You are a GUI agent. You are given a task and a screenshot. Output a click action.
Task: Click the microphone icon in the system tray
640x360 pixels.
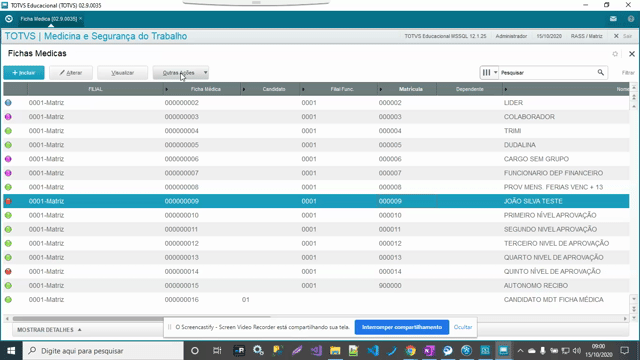(x=542, y=351)
